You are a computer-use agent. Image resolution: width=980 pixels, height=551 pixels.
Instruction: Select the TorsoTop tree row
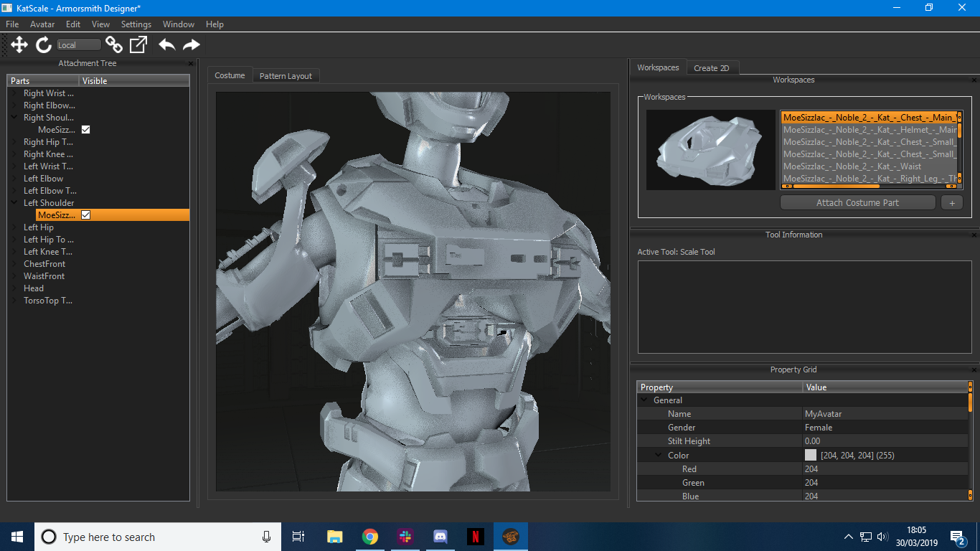click(98, 301)
